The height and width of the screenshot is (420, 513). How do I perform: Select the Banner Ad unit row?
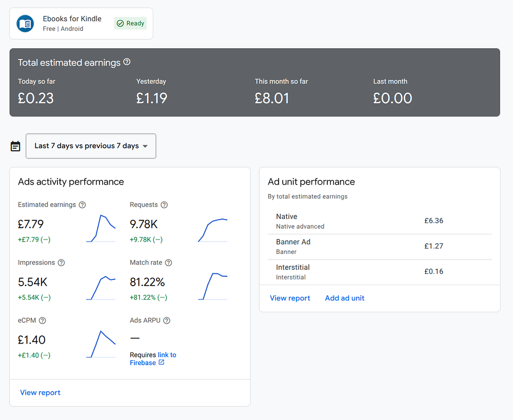click(380, 246)
